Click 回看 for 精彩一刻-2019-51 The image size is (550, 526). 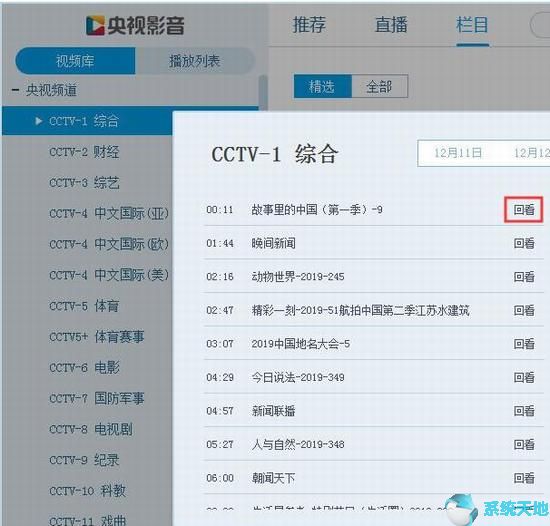pos(524,310)
